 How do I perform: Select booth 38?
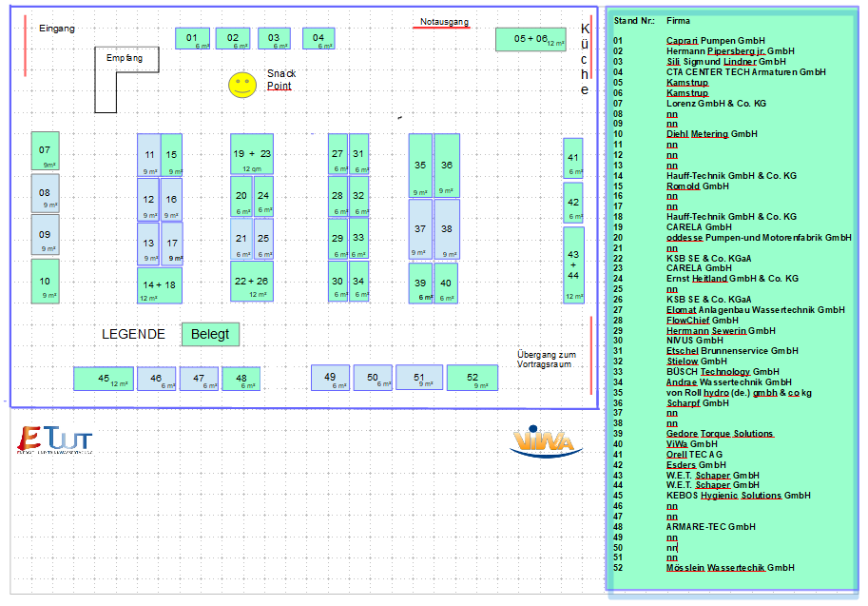click(447, 229)
